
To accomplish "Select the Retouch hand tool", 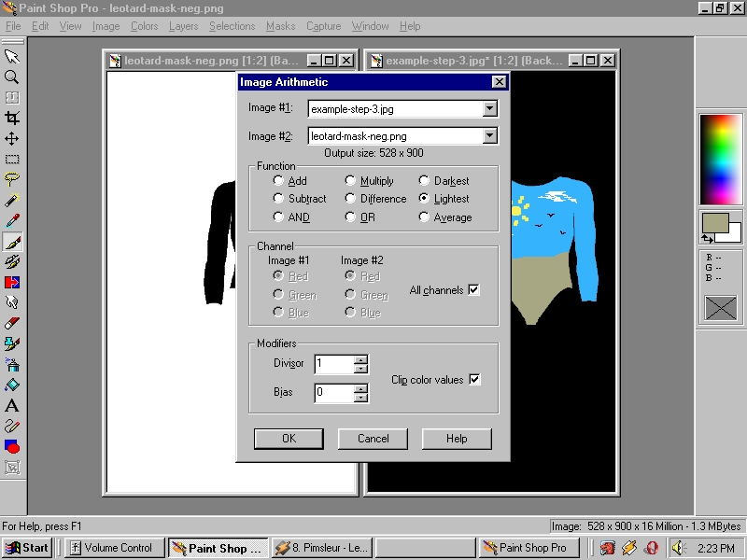I will [x=12, y=302].
